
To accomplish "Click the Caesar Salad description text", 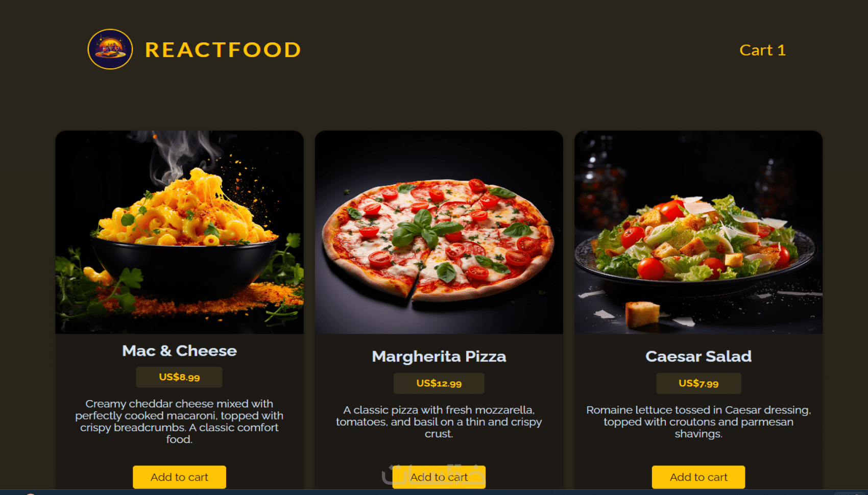I will (698, 422).
